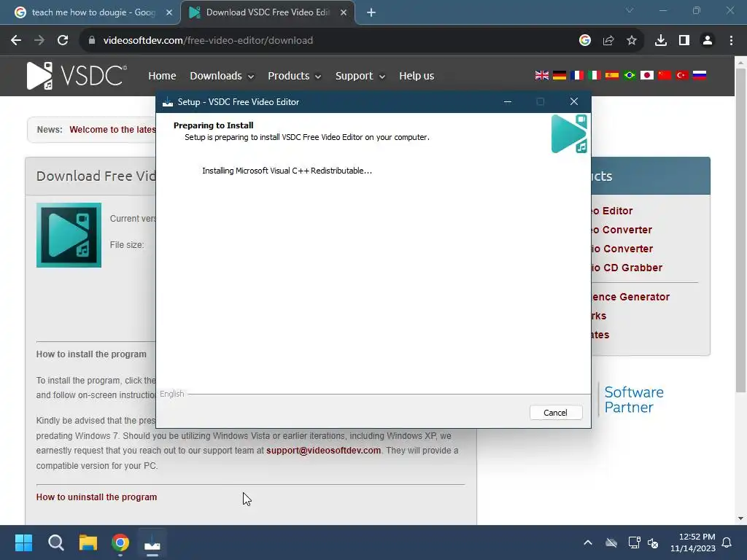
Task: Close the VSDC Setup dialog
Action: 574,101
